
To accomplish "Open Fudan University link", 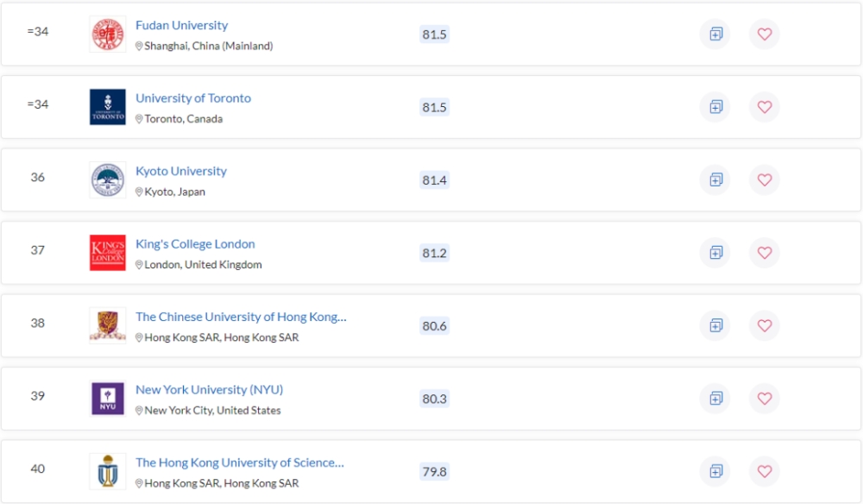I will (x=181, y=25).
